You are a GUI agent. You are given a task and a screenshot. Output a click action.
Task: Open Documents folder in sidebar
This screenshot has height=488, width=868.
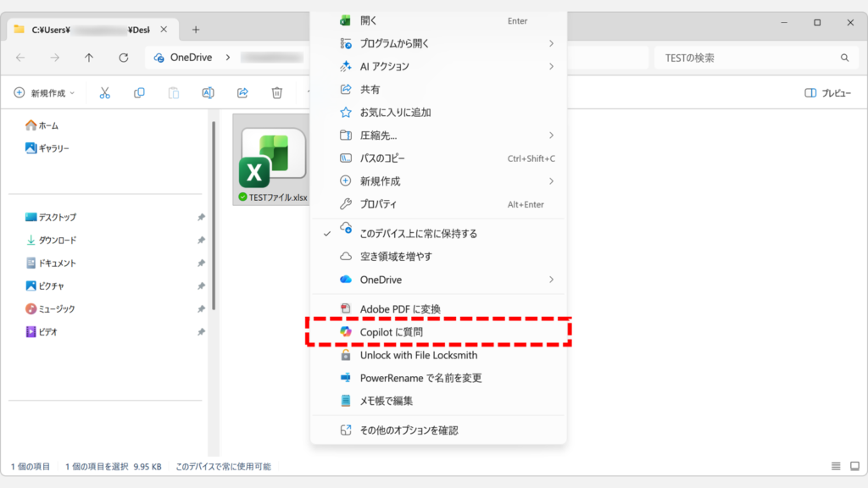51,263
